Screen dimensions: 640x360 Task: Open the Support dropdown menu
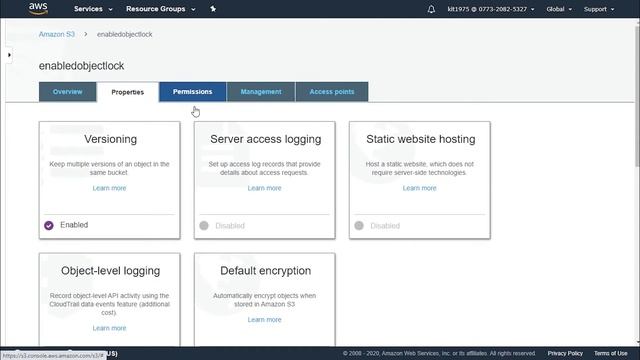[x=599, y=9]
